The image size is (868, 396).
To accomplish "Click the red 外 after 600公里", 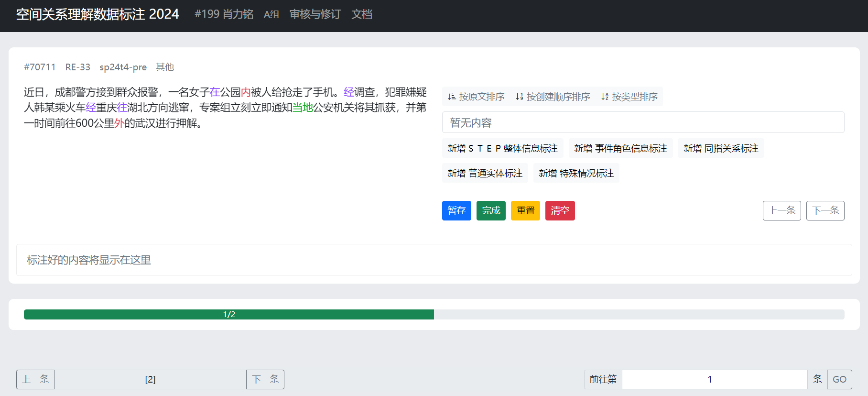I will 119,123.
